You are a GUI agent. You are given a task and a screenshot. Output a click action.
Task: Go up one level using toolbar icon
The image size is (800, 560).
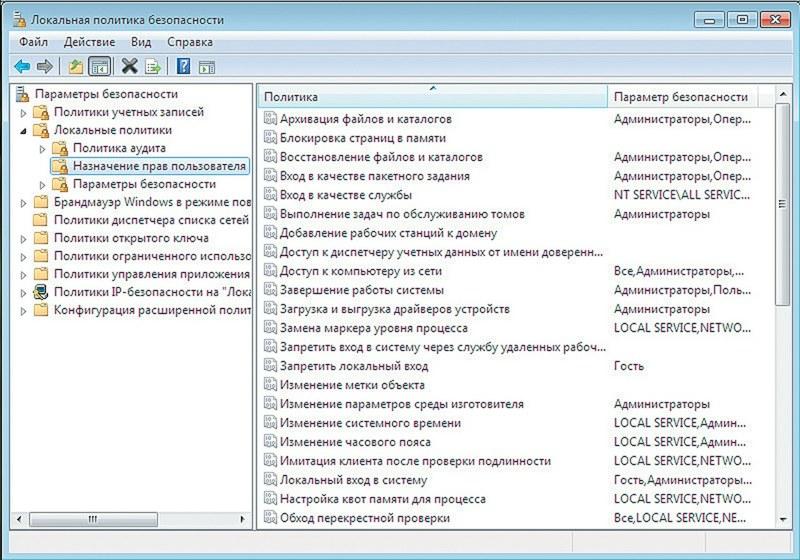75,67
